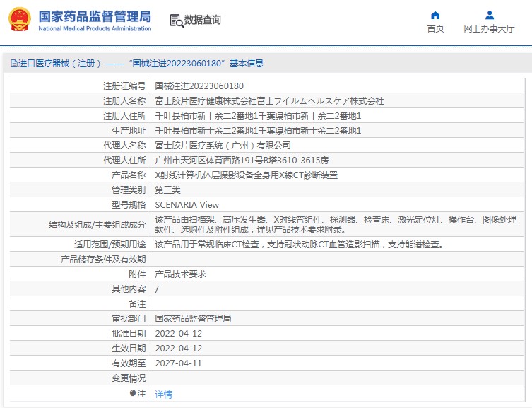Select the registrant name 富士胶片医疗健康株式会社 value

point(269,101)
